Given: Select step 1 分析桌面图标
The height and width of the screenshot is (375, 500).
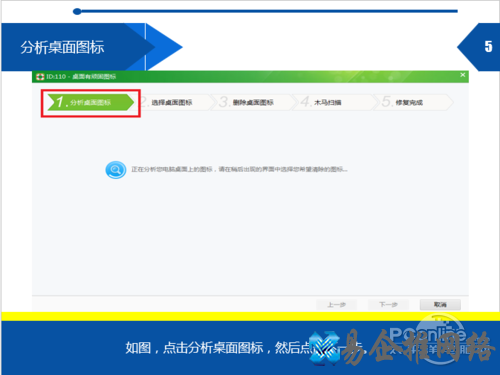Looking at the screenshot, I should [x=91, y=102].
